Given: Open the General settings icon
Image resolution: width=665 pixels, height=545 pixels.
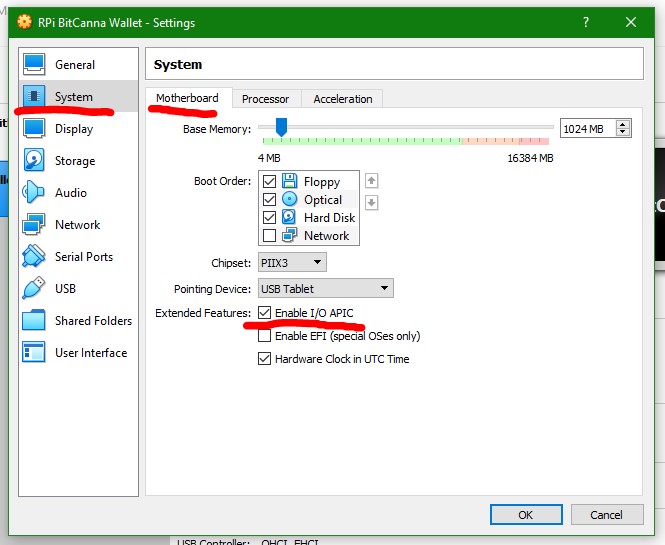Looking at the screenshot, I should 34,64.
